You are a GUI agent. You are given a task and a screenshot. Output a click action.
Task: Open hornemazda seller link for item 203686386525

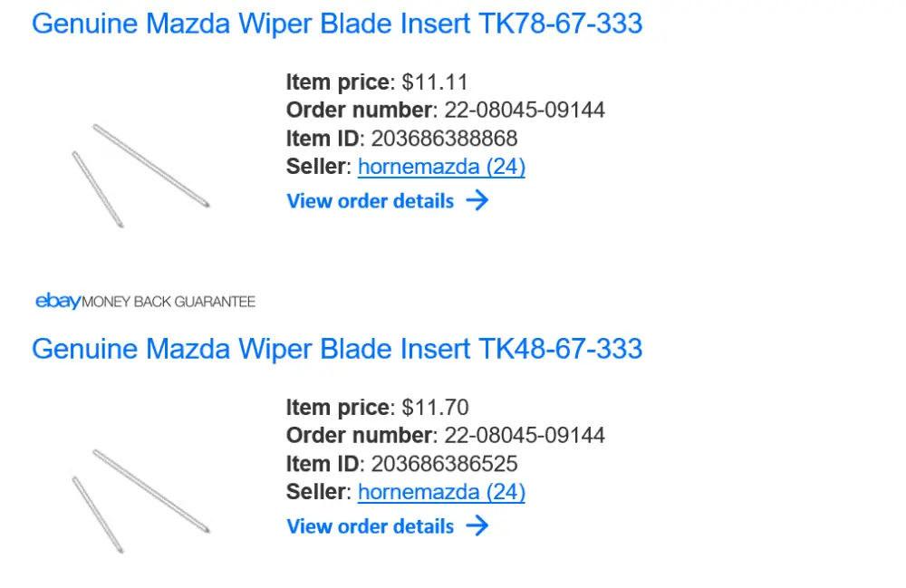441,492
